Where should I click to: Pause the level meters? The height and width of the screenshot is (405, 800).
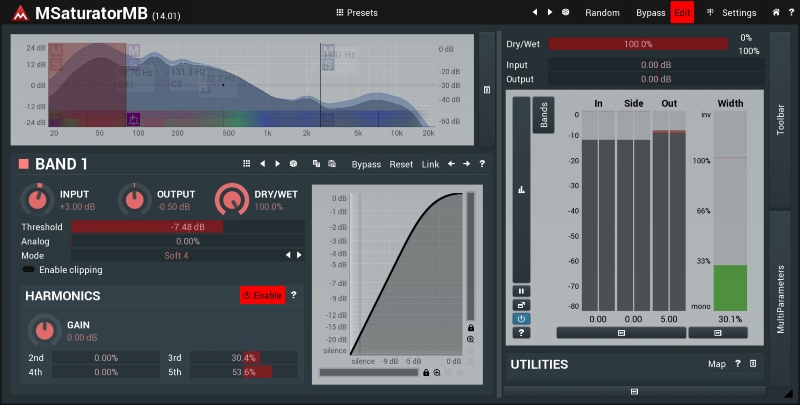pos(522,290)
